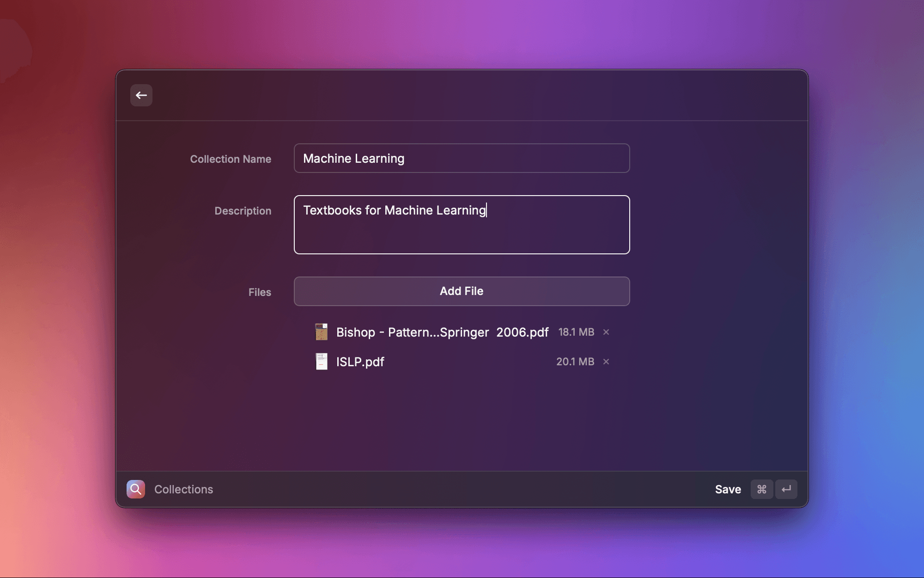
Task: Remove ISLP.pdf from the files list
Action: click(606, 362)
